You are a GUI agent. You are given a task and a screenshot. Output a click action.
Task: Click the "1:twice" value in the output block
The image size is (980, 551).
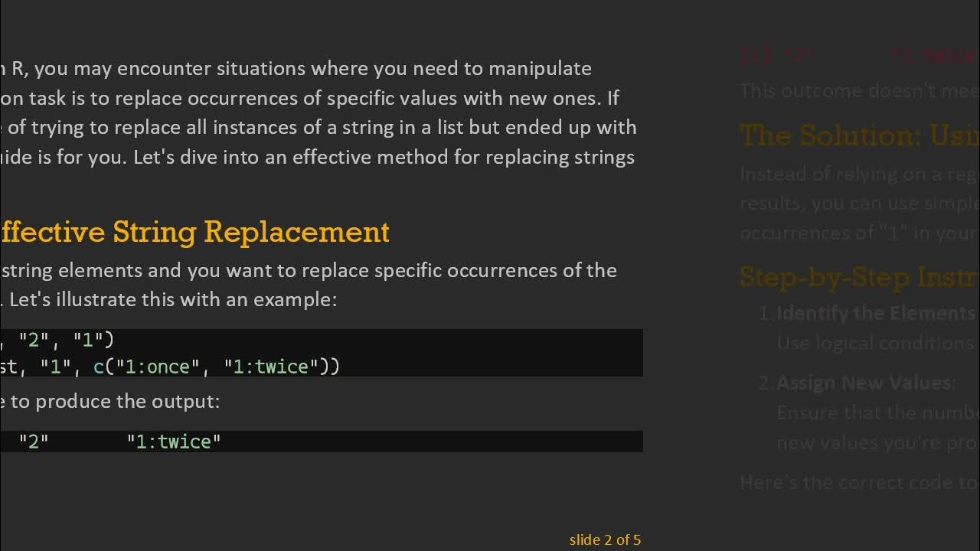pyautogui.click(x=174, y=442)
